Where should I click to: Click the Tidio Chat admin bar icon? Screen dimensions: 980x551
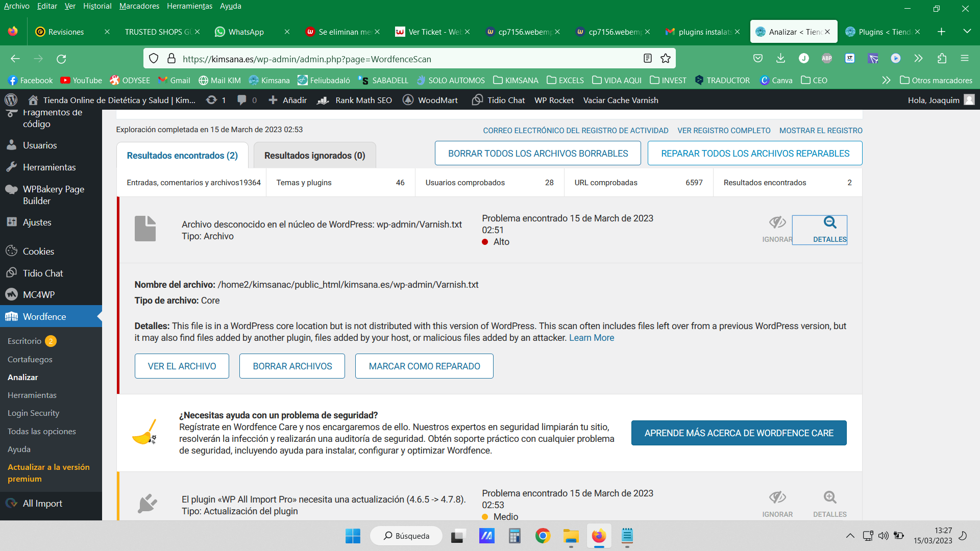pyautogui.click(x=477, y=100)
